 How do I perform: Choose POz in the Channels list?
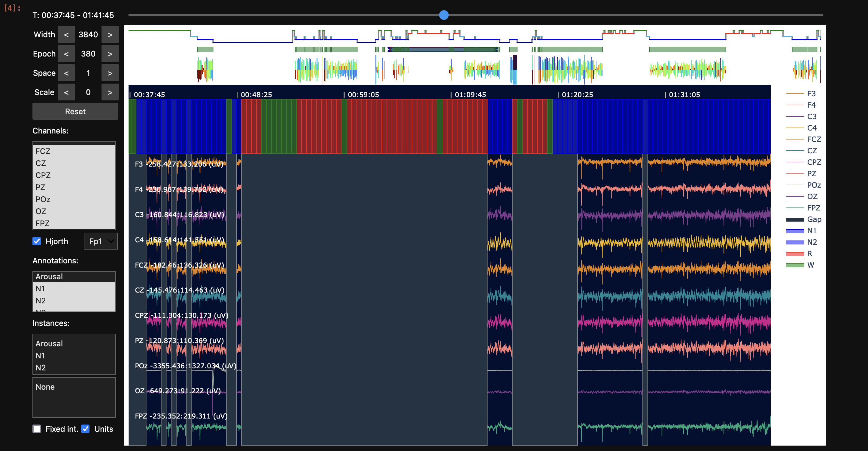pyautogui.click(x=43, y=199)
